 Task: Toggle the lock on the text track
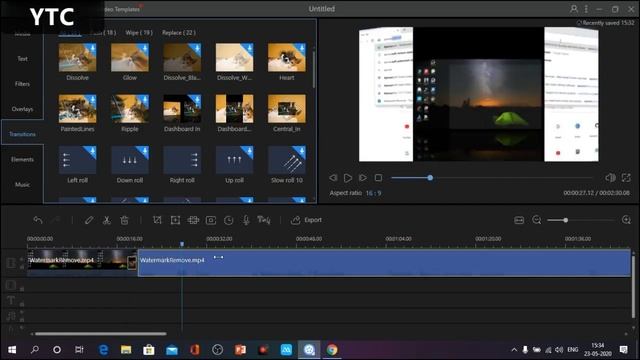tap(22, 304)
